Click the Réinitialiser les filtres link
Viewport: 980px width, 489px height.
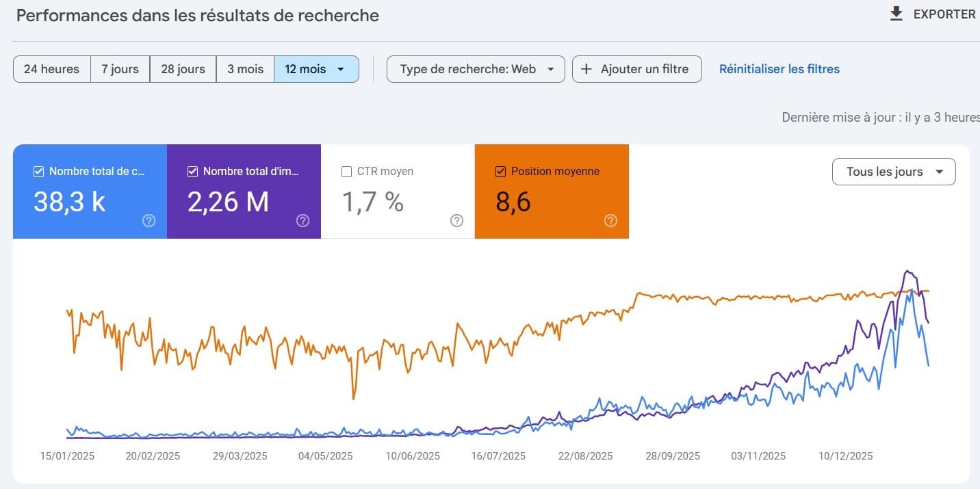click(x=779, y=68)
